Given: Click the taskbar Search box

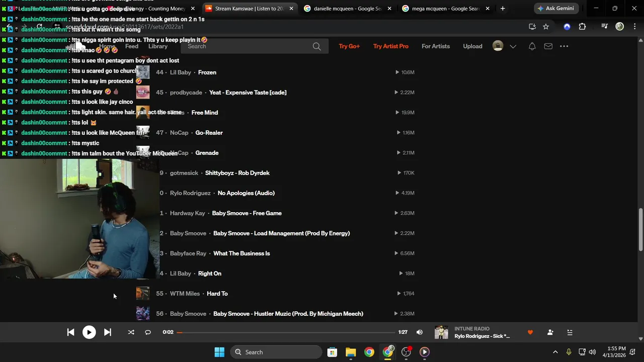Looking at the screenshot, I should coord(276,352).
